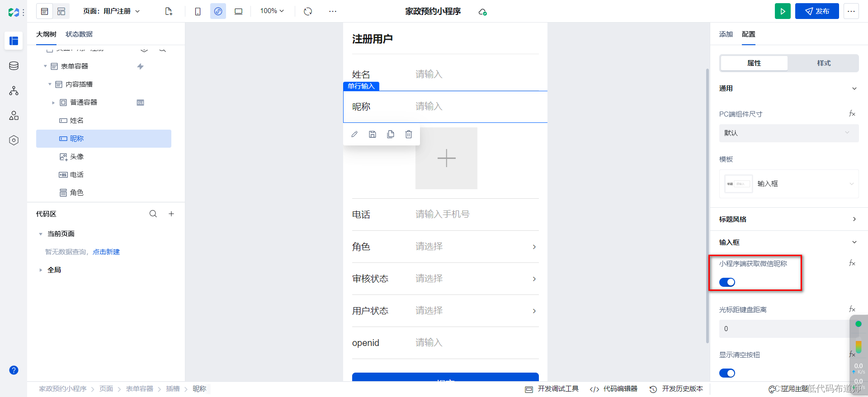This screenshot has height=397, width=868.
Task: Click the 发布 publish button
Action: click(817, 11)
